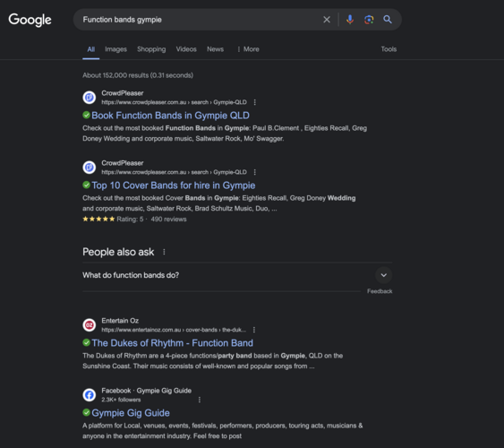Image resolution: width=504 pixels, height=448 pixels.
Task: Click green verified badge beside Gympie Gig Guide
Action: [86, 412]
